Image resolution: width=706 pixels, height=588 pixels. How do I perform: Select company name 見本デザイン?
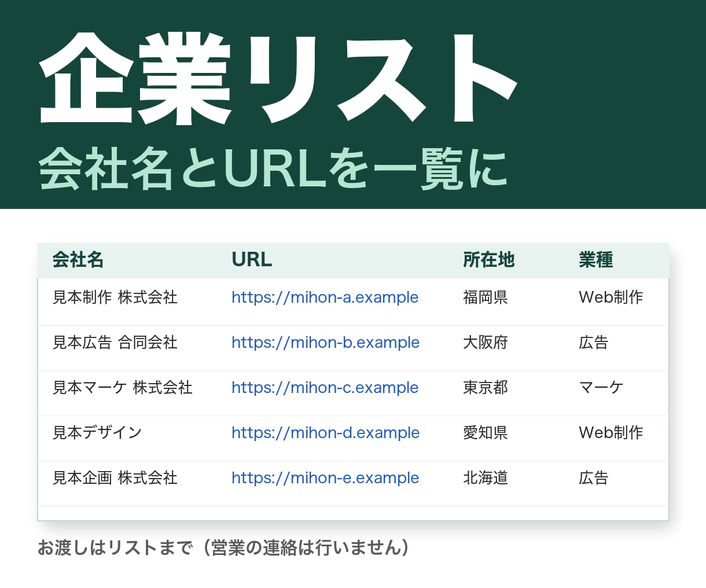[97, 433]
